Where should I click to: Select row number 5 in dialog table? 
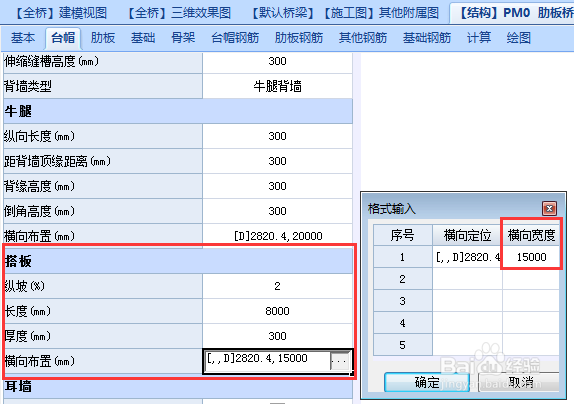point(403,345)
